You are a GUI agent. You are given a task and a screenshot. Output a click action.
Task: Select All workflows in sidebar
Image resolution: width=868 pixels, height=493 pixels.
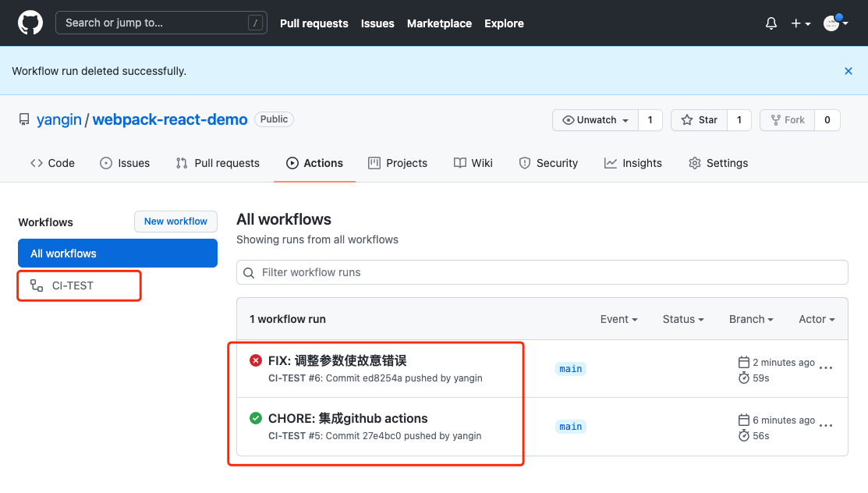click(x=117, y=254)
